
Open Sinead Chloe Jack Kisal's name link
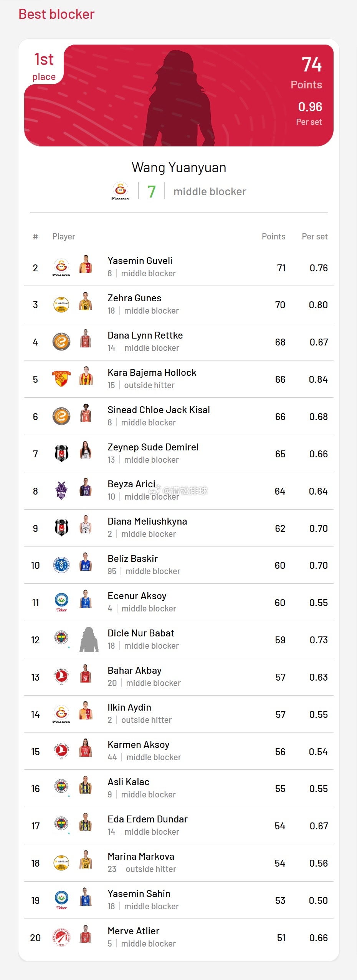pos(159,410)
